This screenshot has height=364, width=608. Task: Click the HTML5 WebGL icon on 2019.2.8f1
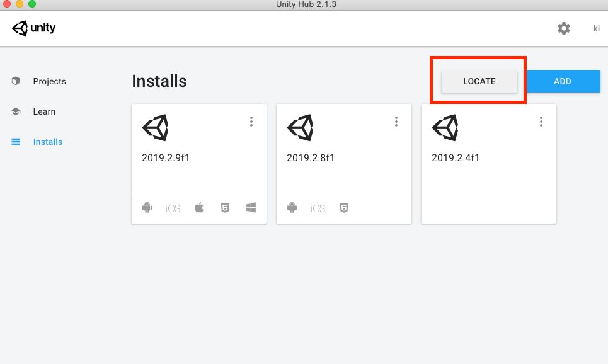[x=344, y=208]
